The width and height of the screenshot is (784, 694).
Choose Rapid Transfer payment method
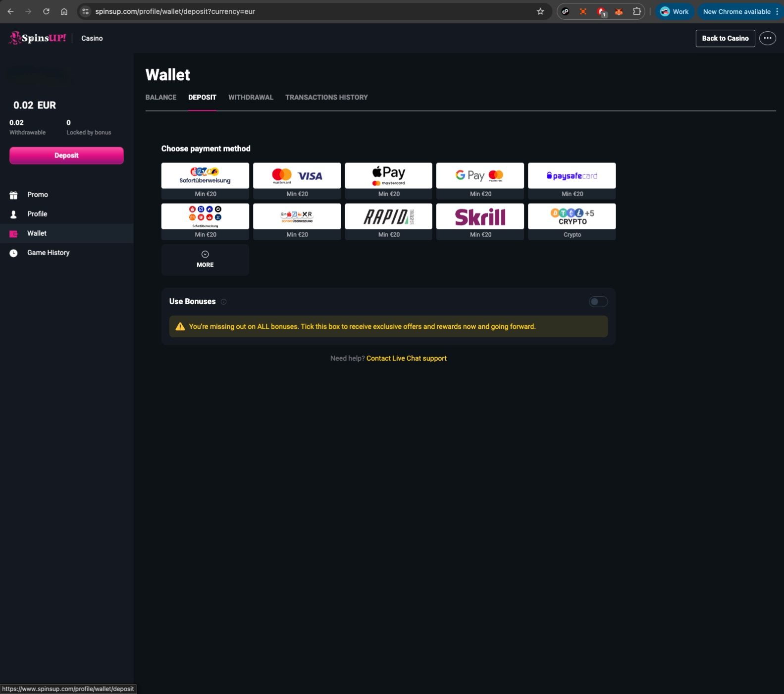[388, 221]
